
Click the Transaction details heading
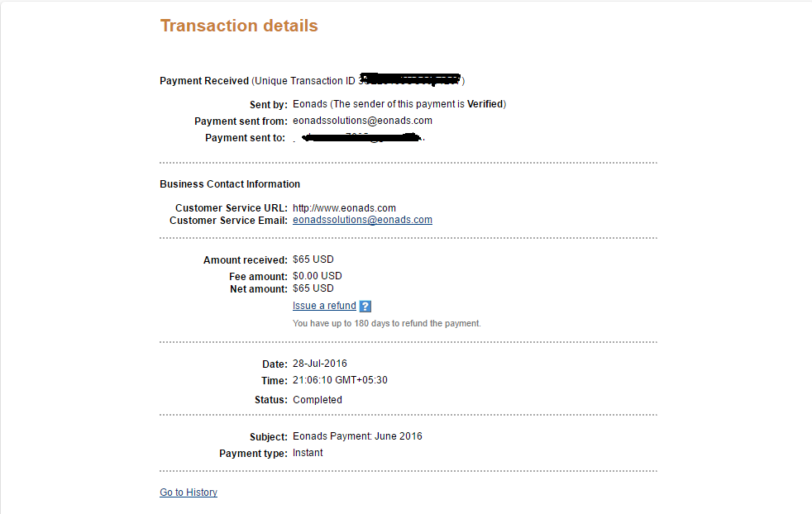[x=239, y=26]
